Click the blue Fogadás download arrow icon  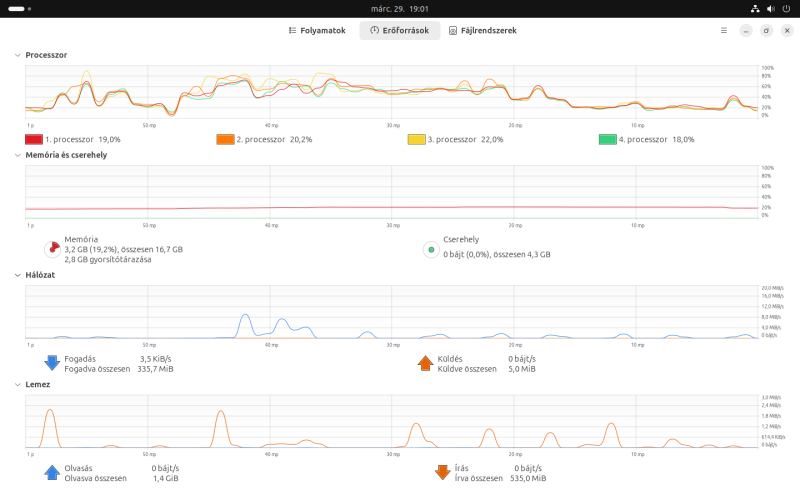point(52,363)
